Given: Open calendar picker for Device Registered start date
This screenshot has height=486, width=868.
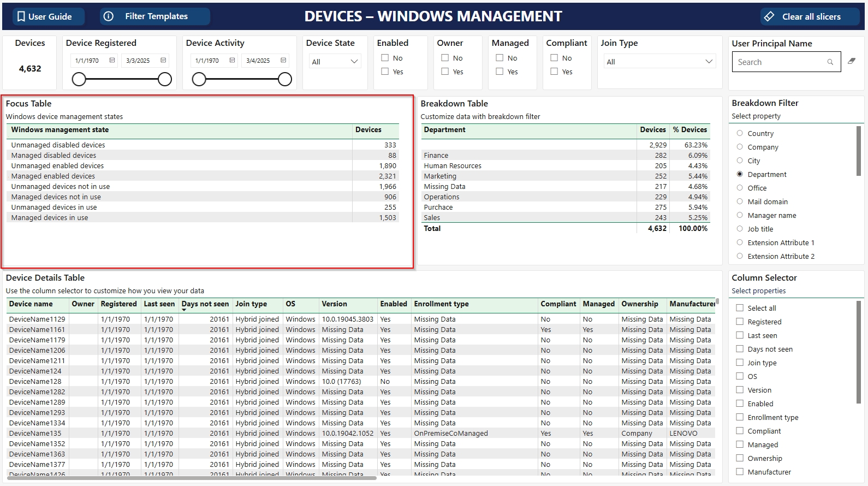Looking at the screenshot, I should tap(112, 61).
